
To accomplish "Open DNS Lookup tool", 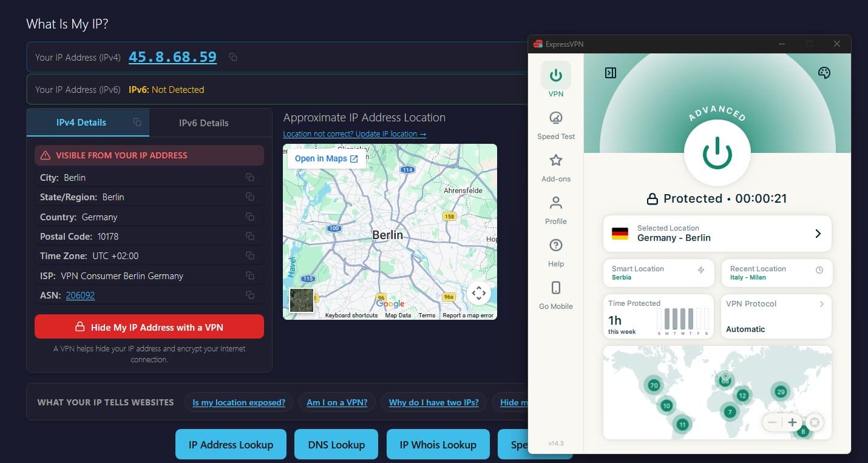I will pyautogui.click(x=336, y=444).
